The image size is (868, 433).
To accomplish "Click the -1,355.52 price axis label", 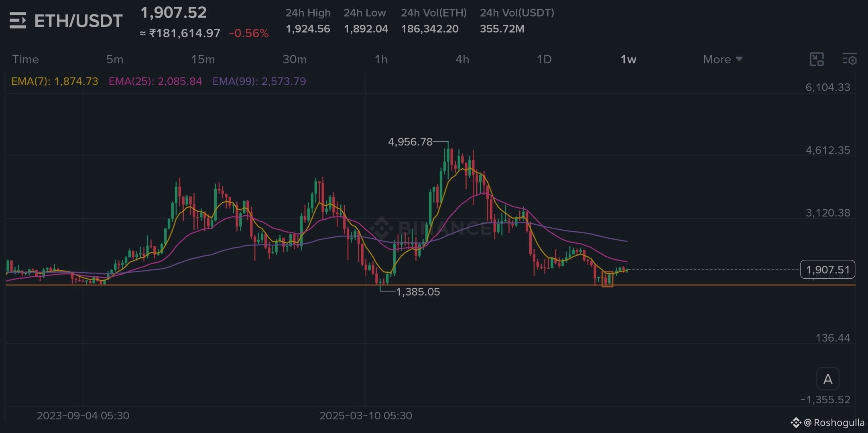I will pyautogui.click(x=825, y=400).
